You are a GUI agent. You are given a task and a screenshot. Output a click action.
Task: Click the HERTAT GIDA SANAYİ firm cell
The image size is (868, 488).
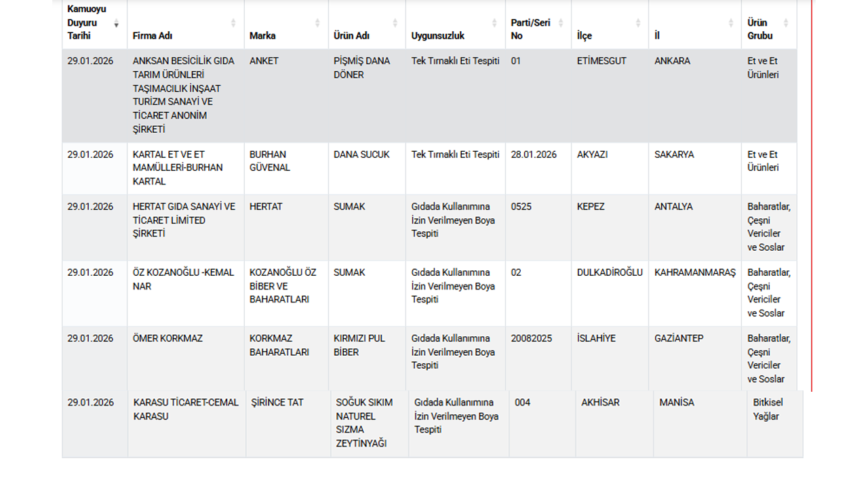(184, 220)
